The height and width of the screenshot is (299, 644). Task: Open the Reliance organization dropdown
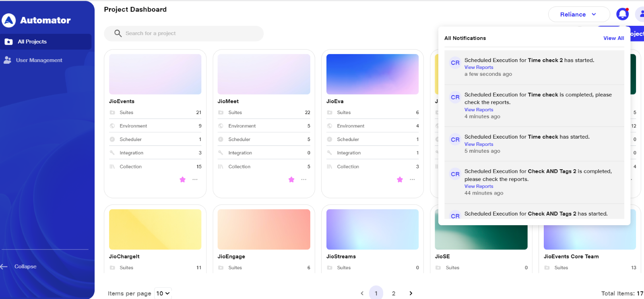579,15
